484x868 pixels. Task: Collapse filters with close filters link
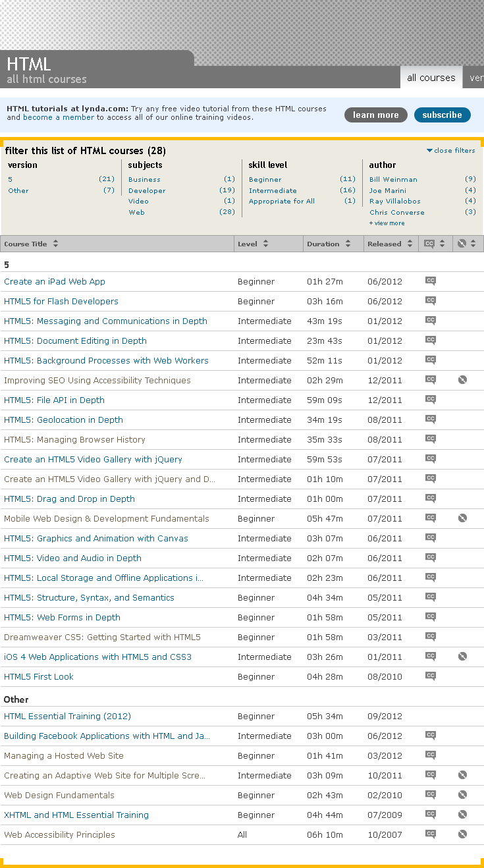pyautogui.click(x=451, y=150)
